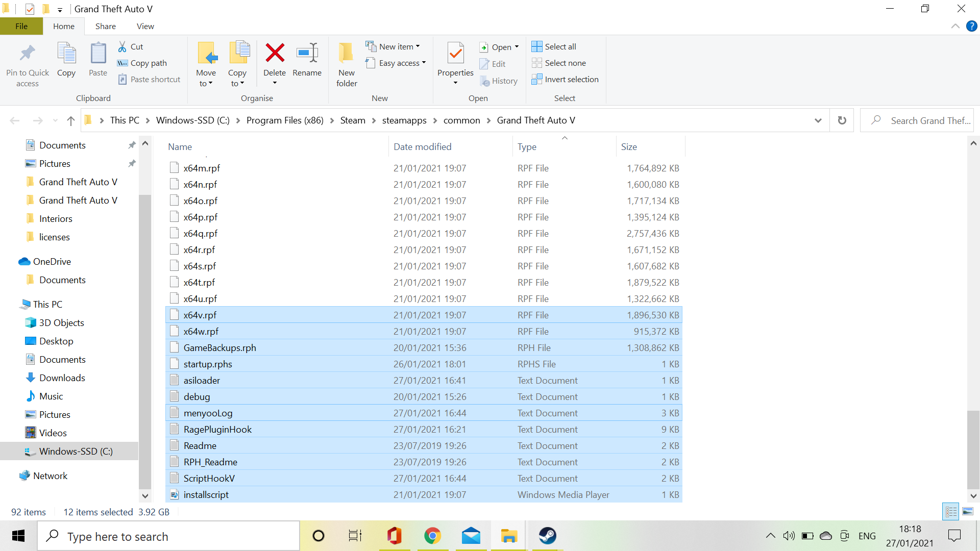Click the Cut scissors icon
980x551 pixels.
122,46
